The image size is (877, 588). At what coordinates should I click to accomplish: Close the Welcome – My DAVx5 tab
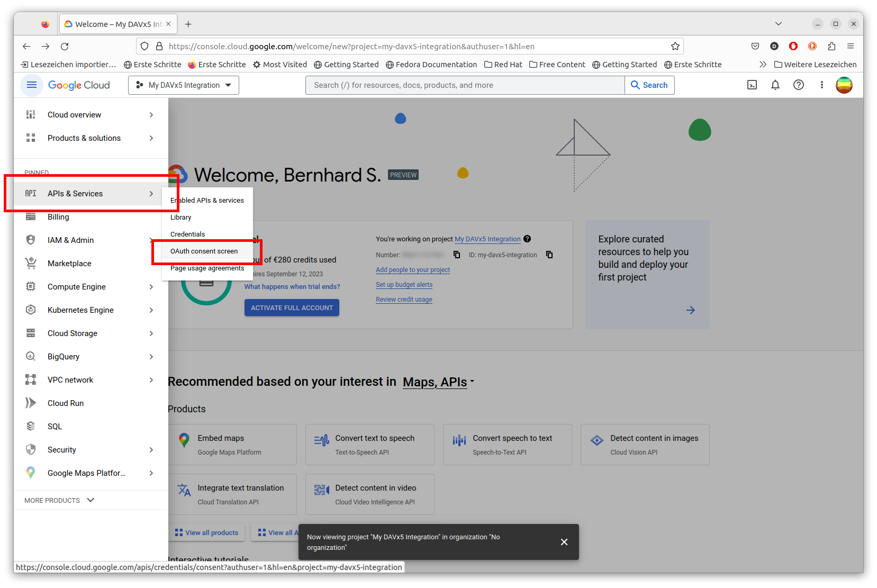pyautogui.click(x=168, y=24)
